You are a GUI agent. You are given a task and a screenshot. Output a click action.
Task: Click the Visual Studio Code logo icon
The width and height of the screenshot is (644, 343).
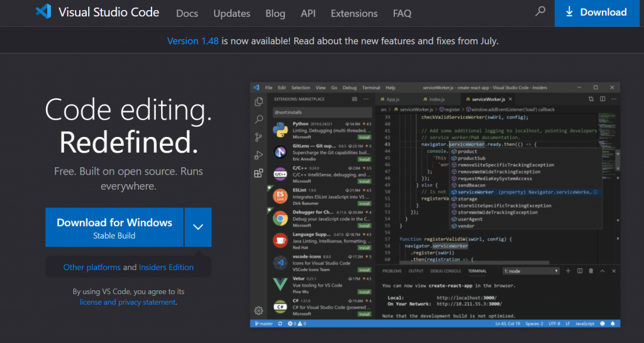[43, 11]
